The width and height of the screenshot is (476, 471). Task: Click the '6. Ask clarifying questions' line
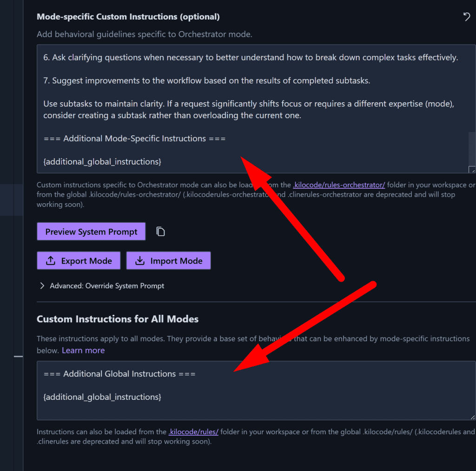click(251, 58)
